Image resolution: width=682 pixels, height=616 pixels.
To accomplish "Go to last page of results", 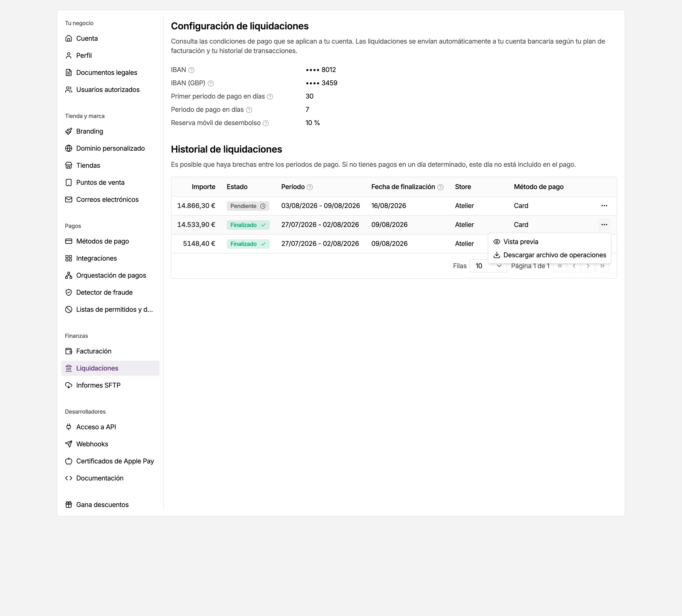I will [x=602, y=266].
